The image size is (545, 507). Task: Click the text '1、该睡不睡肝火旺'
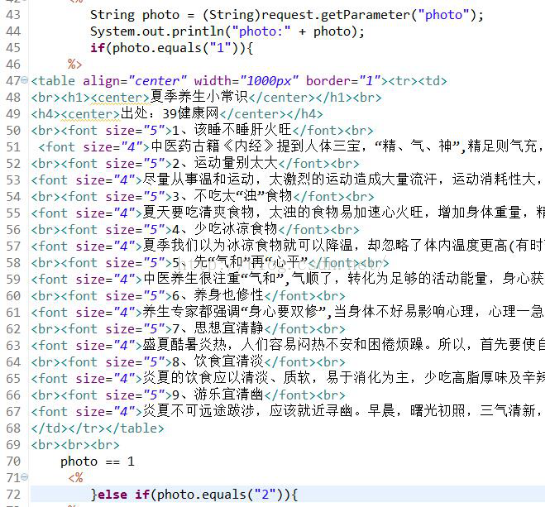point(232,130)
